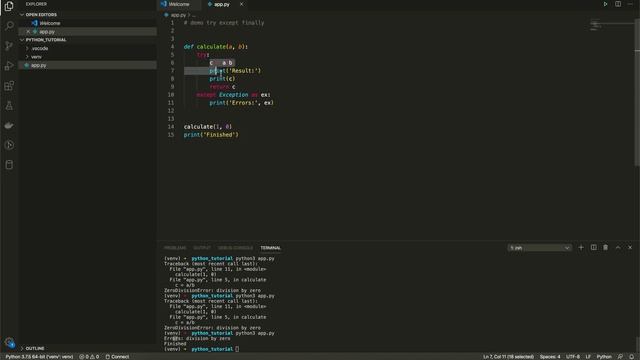This screenshot has width=640, height=360.
Task: Open the Run and Debug view
Action: [x=9, y=66]
